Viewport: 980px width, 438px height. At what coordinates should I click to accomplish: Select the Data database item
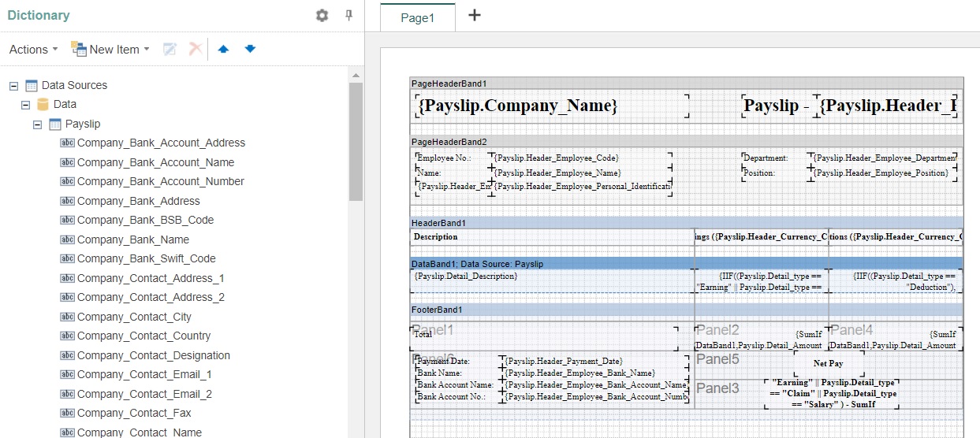65,104
